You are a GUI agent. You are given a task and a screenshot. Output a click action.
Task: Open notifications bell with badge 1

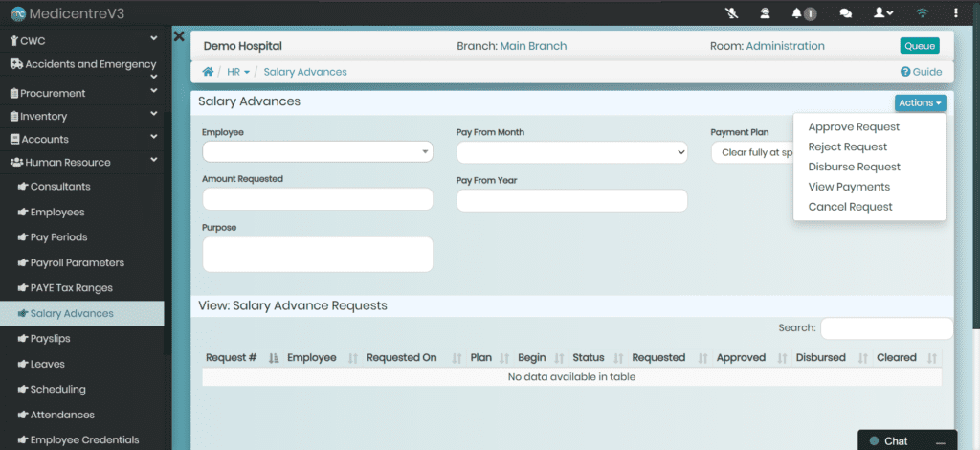(804, 13)
